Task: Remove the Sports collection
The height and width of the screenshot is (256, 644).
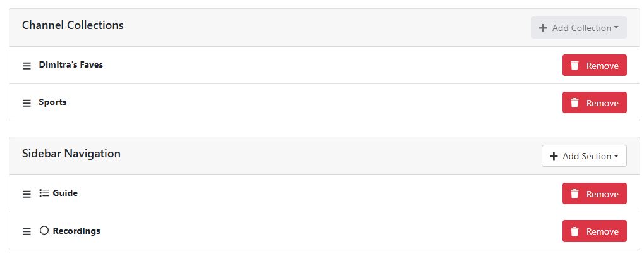Action: tap(594, 103)
